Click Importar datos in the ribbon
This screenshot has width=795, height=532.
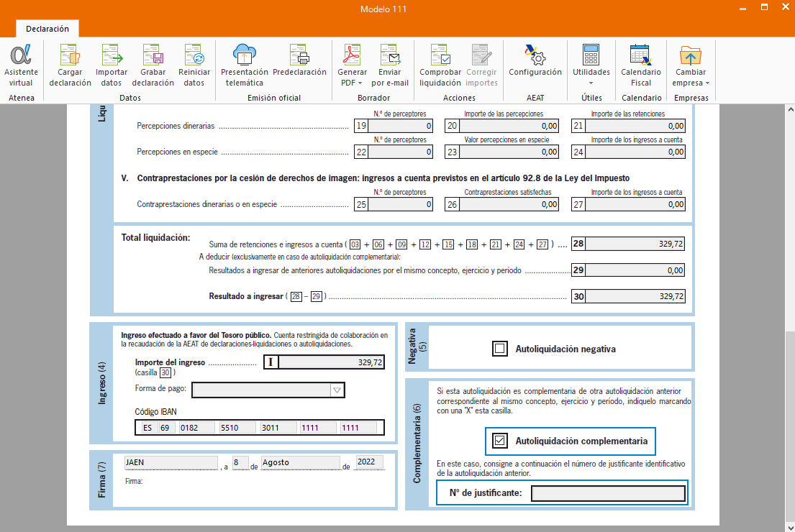click(112, 65)
